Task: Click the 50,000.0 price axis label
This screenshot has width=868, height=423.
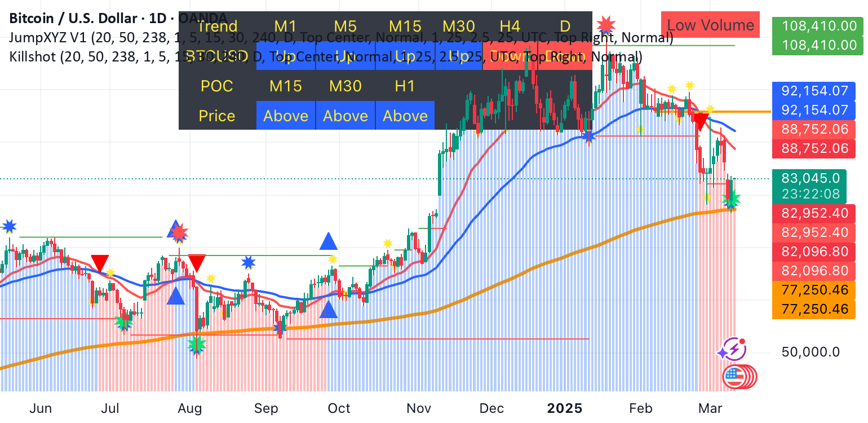Action: (x=811, y=352)
